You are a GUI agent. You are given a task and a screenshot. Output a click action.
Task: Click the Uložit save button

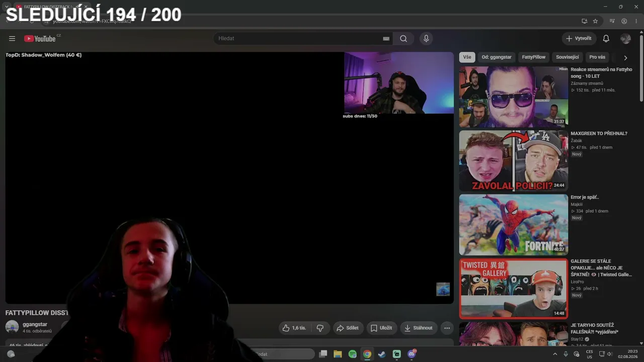pos(381,328)
